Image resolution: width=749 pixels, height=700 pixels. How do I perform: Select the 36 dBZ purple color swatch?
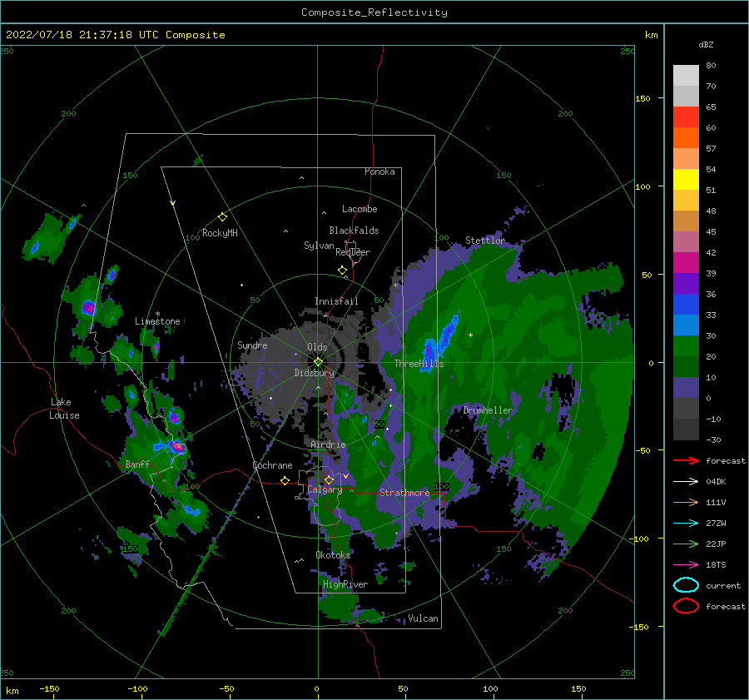point(686,283)
